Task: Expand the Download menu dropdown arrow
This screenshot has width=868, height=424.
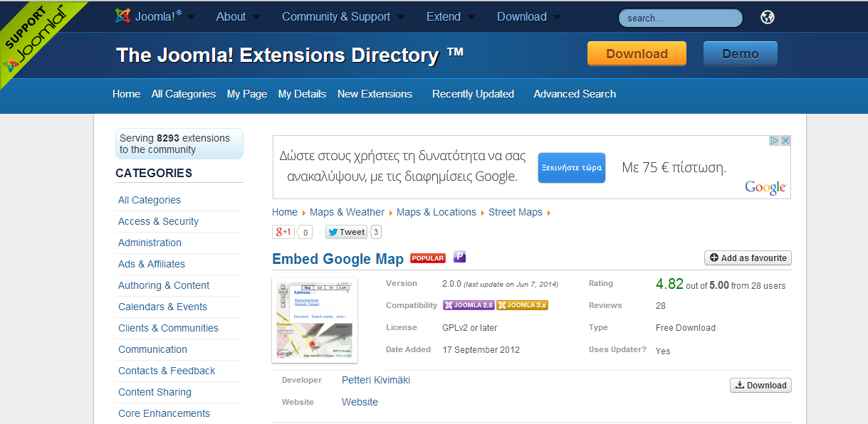Action: [557, 17]
